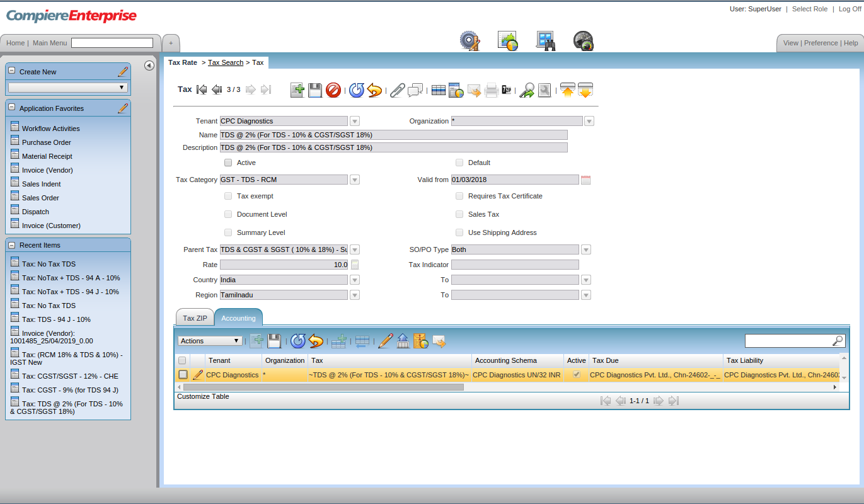Viewport: 864px width, 504px height.
Task: Open the chart with pie header icon
Action: (x=508, y=41)
